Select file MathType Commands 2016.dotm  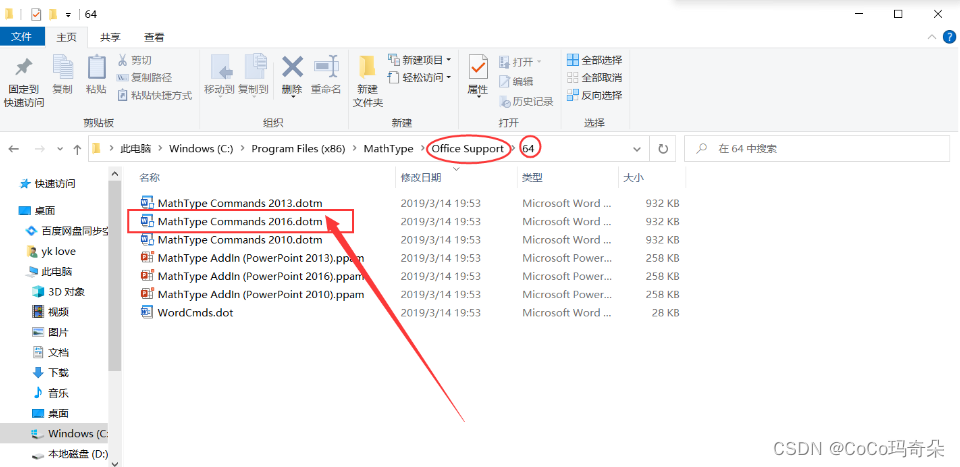[x=240, y=221]
